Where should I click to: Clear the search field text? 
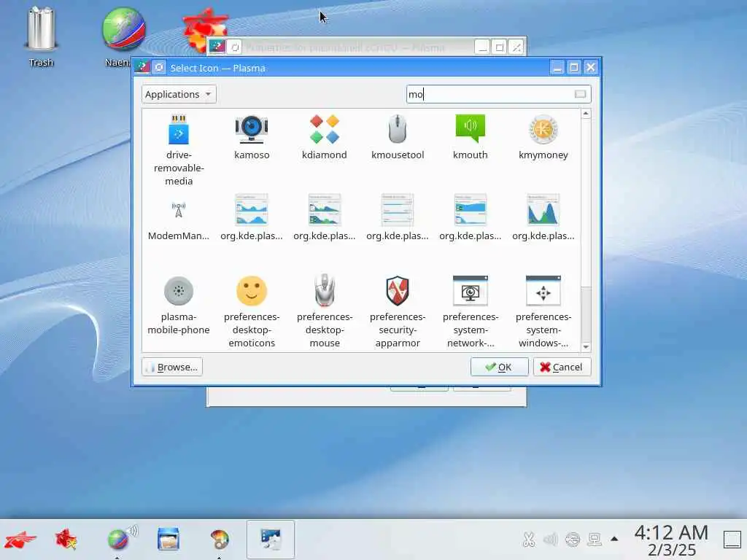click(580, 94)
